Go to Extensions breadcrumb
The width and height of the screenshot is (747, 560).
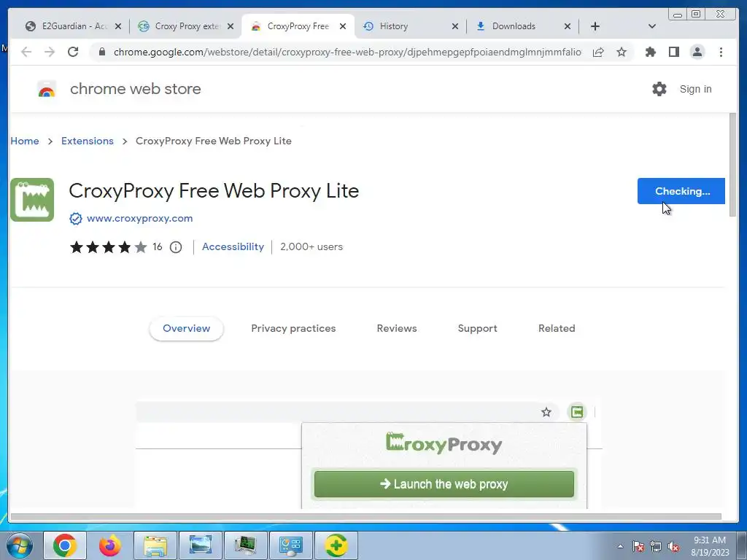point(88,141)
